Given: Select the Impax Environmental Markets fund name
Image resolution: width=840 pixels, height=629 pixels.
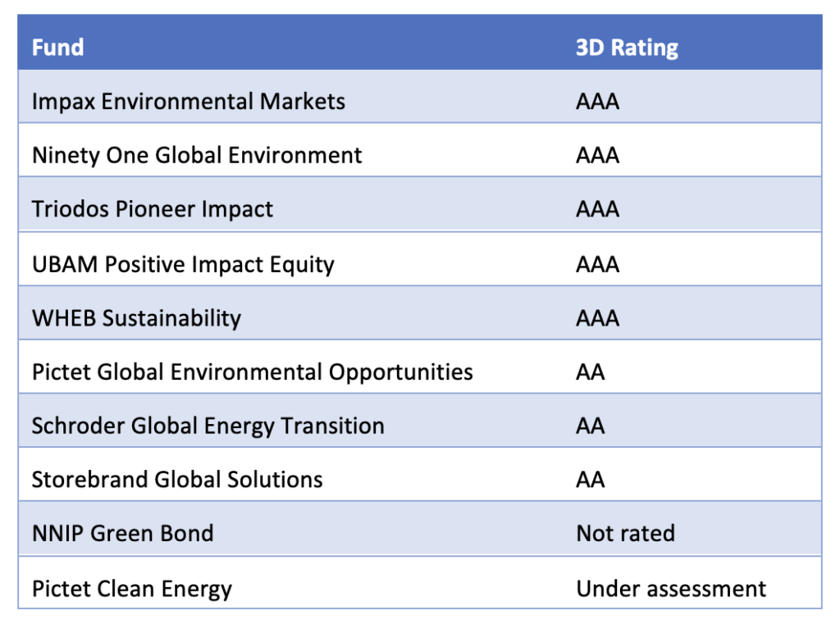Looking at the screenshot, I should (189, 102).
